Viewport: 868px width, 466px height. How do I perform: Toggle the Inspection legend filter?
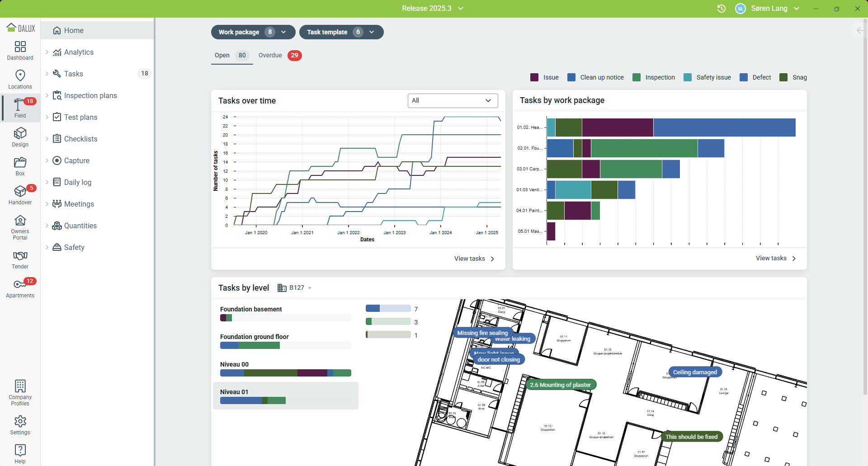pos(654,77)
